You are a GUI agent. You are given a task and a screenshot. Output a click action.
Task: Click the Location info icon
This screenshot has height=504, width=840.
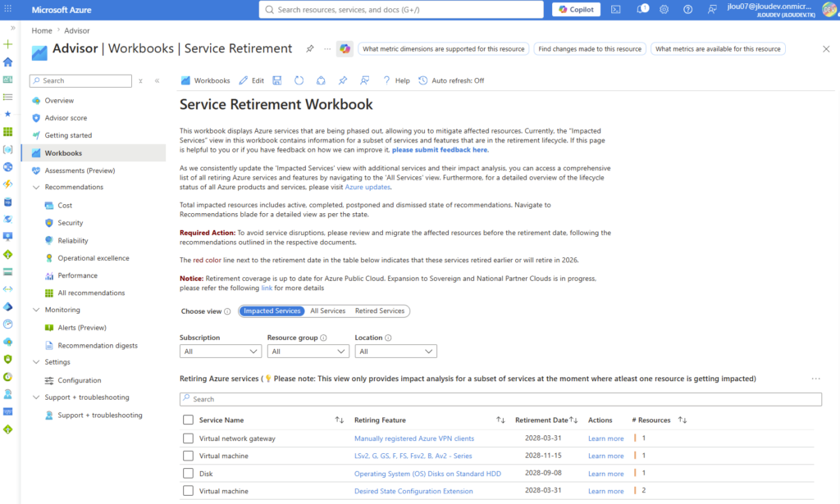(x=388, y=338)
